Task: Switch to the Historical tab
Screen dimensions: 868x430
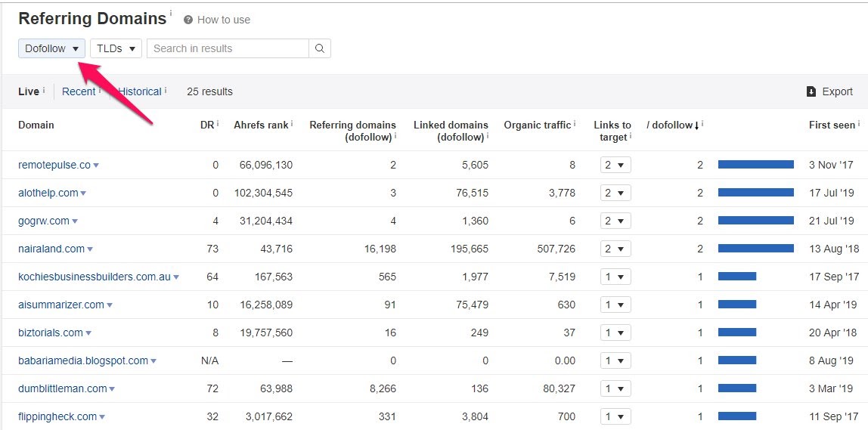Action: [140, 92]
